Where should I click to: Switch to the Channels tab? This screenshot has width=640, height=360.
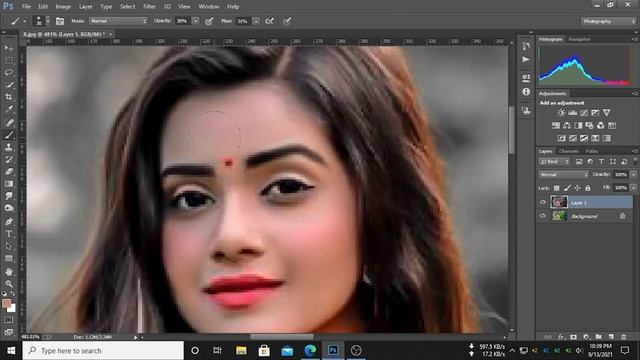click(x=569, y=151)
